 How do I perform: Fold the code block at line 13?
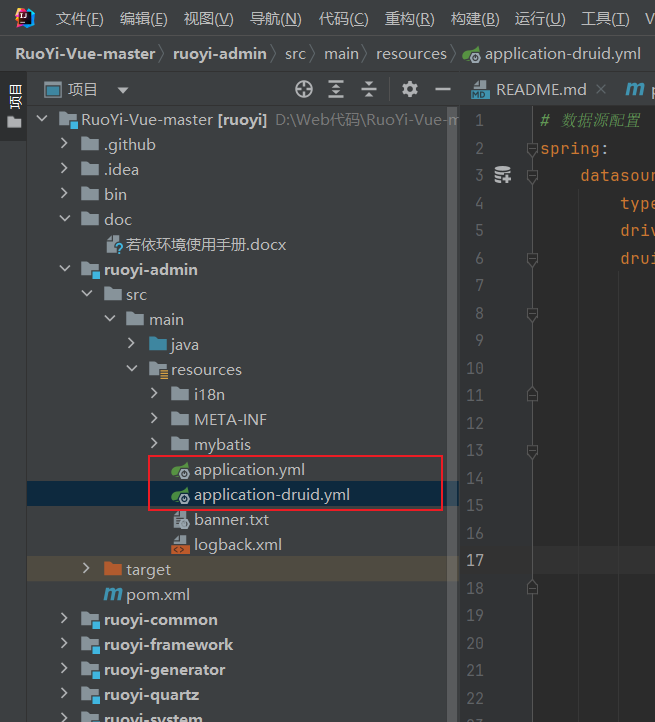pyautogui.click(x=532, y=451)
